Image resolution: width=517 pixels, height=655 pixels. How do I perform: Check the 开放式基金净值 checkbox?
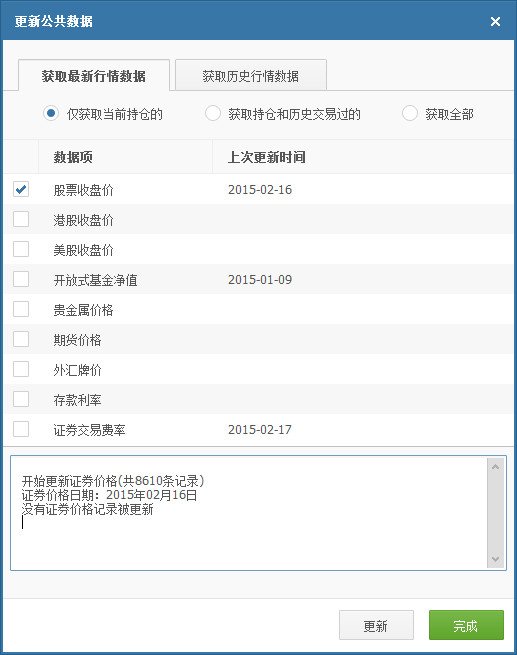tap(21, 279)
